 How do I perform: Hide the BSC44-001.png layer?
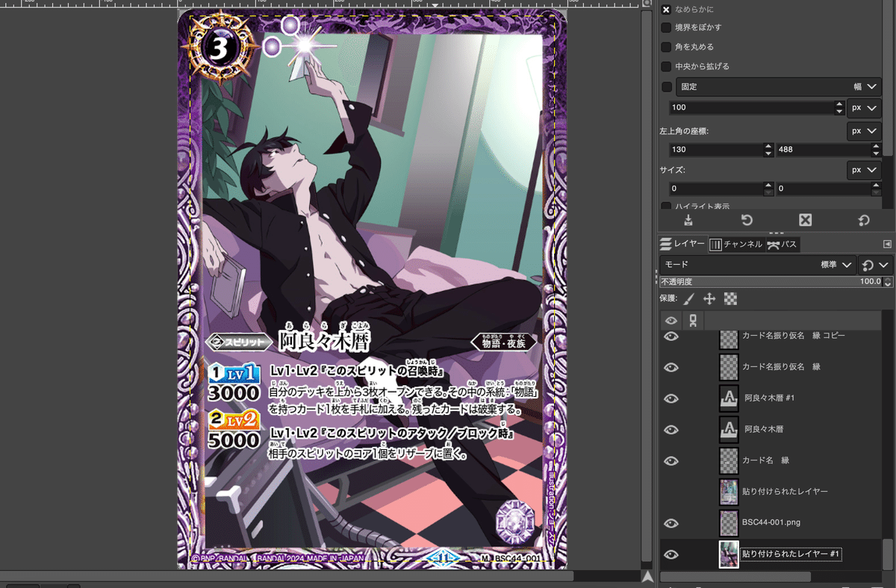671,523
